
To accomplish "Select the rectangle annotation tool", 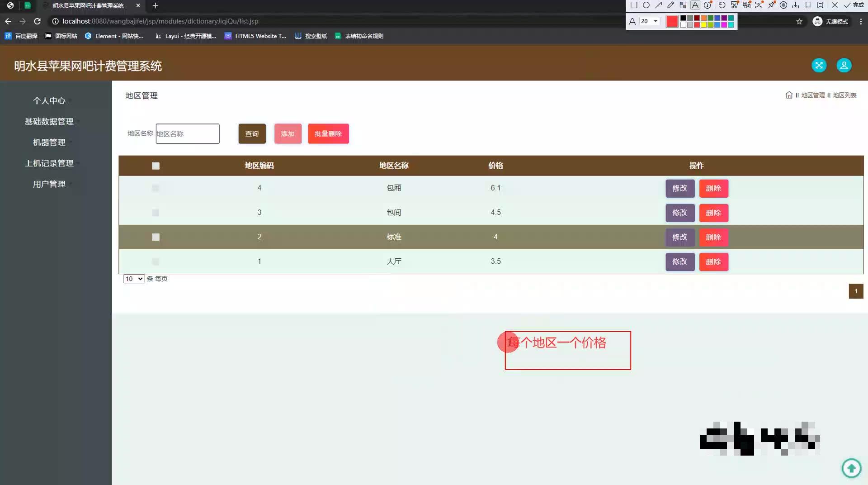I will [633, 5].
